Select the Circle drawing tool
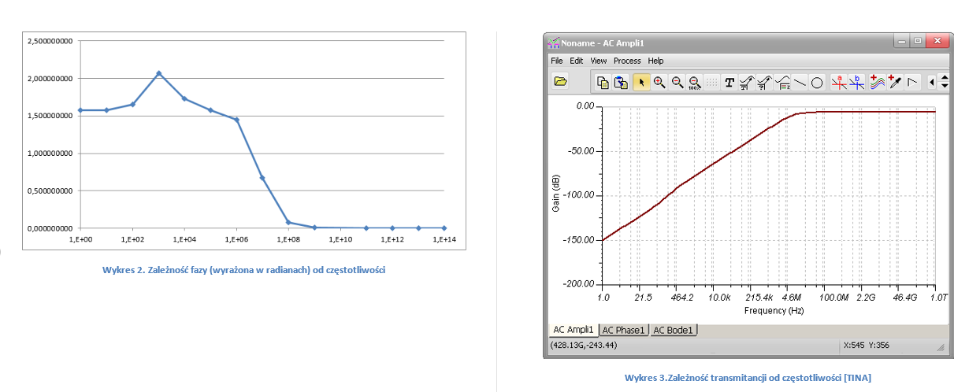This screenshot has width=980, height=392. tap(817, 81)
